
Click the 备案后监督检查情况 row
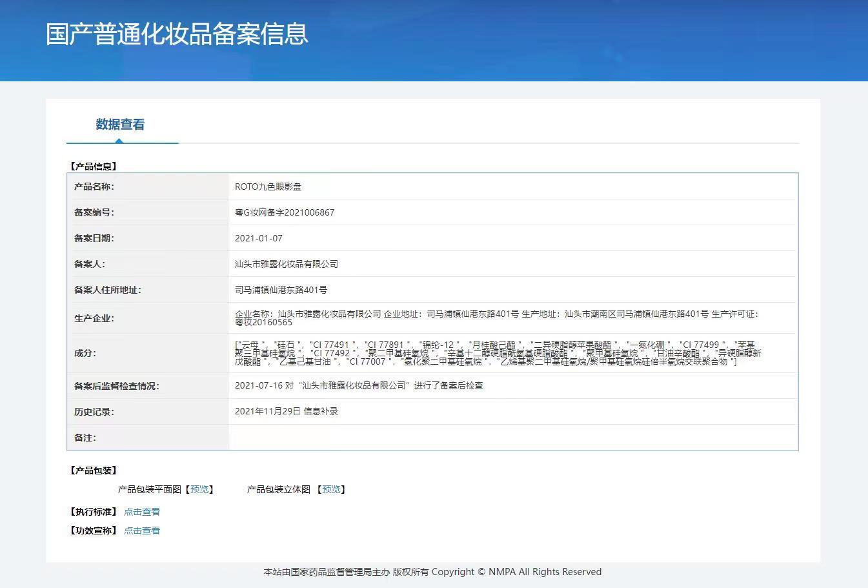pyautogui.click(x=360, y=385)
